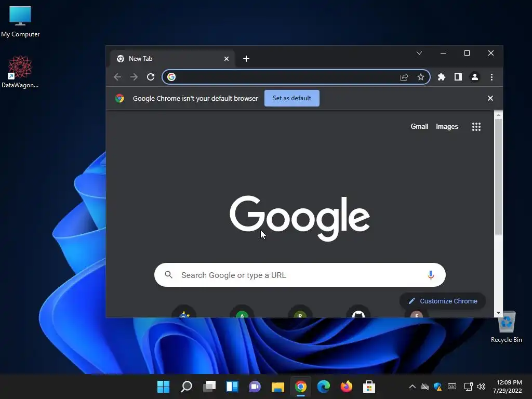Click the magnifier in Google search box
The width and height of the screenshot is (532, 399).
(169, 275)
